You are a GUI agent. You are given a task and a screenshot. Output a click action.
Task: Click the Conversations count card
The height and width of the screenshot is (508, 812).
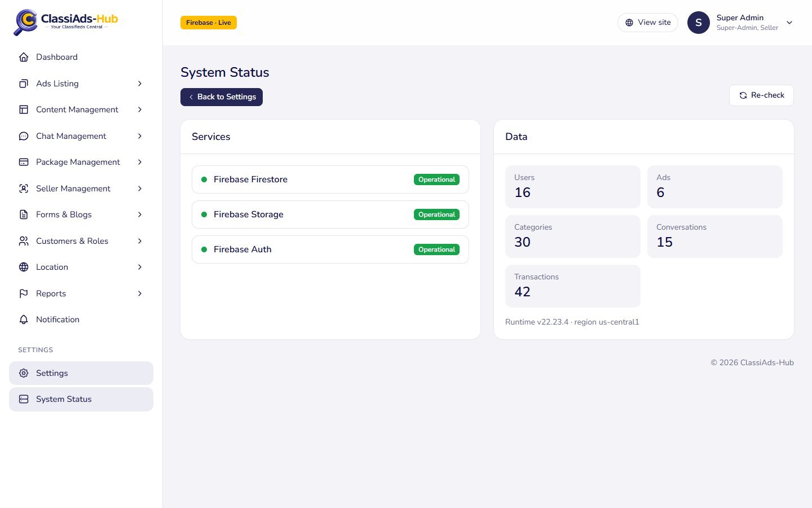pos(715,237)
